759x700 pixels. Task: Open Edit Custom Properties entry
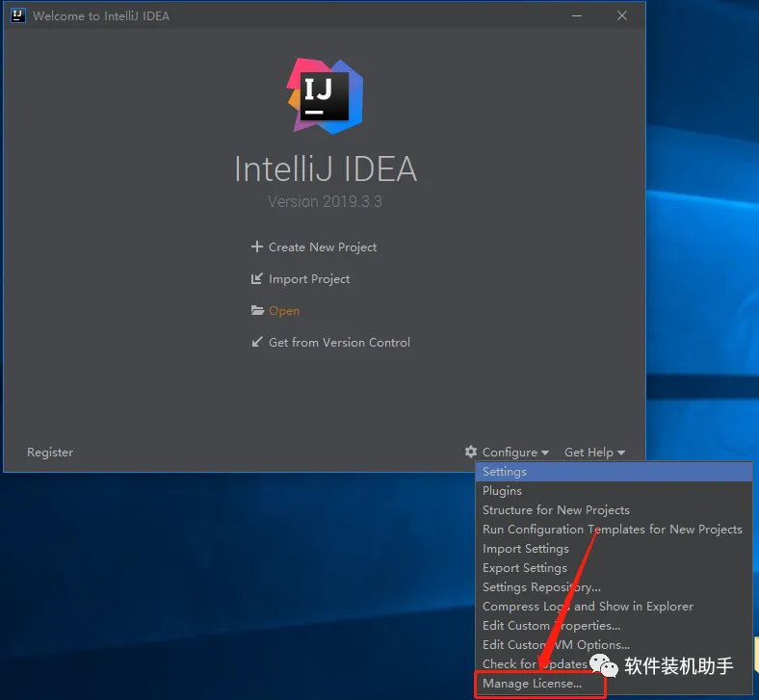(614, 626)
